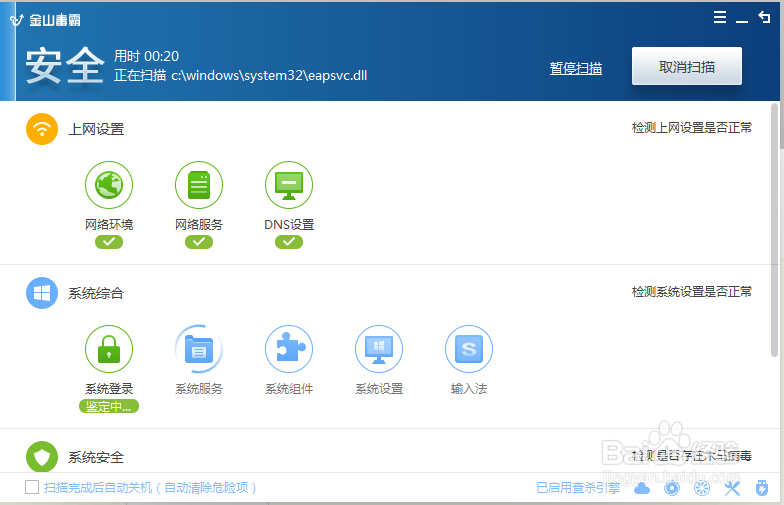
Task: Click the DNS设置 monitor icon
Action: (x=289, y=185)
